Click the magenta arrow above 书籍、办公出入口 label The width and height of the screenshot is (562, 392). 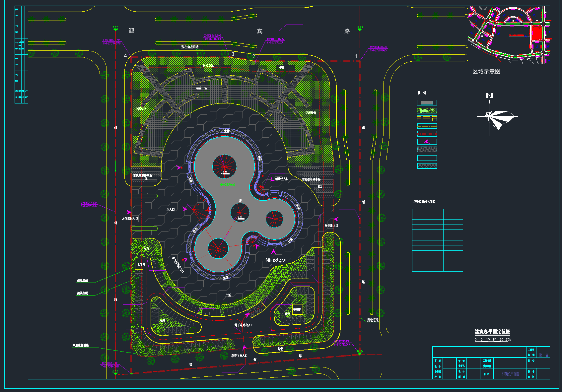click(273, 252)
